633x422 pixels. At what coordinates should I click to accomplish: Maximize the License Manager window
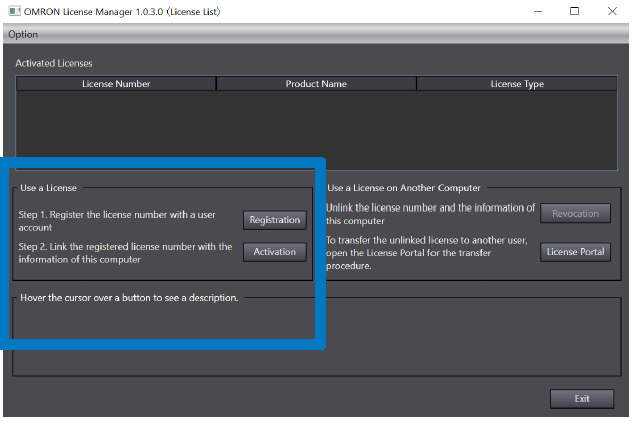574,11
